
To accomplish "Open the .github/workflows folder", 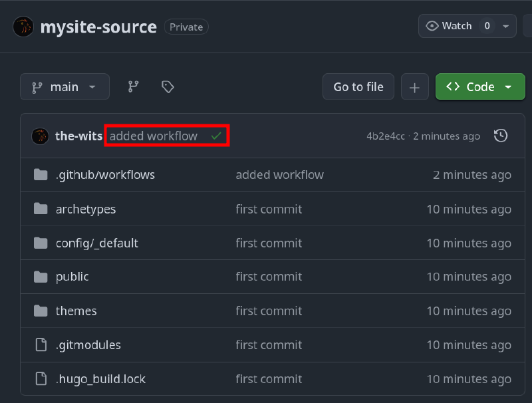I will [105, 175].
